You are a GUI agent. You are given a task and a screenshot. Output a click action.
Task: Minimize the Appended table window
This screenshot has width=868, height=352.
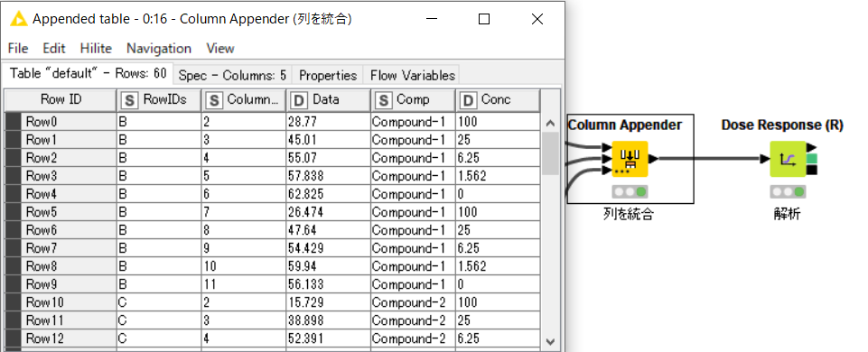[x=432, y=19]
